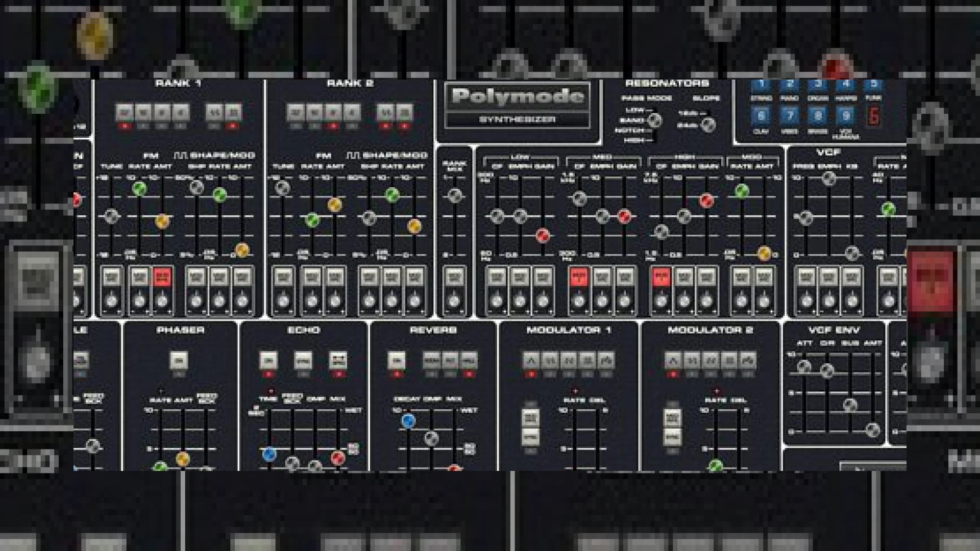Select the sawtooth waveform button in Rank 1
The height and width of the screenshot is (551, 980).
click(x=214, y=112)
